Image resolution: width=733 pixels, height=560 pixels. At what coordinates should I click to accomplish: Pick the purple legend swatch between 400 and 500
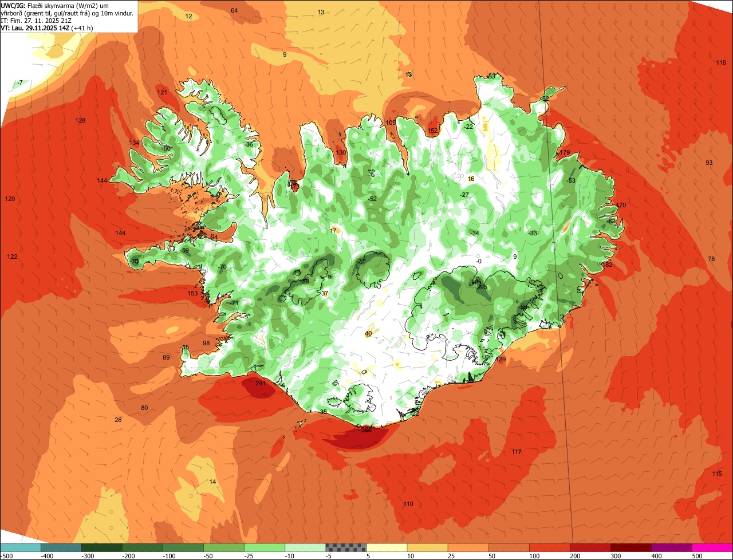pos(672,547)
